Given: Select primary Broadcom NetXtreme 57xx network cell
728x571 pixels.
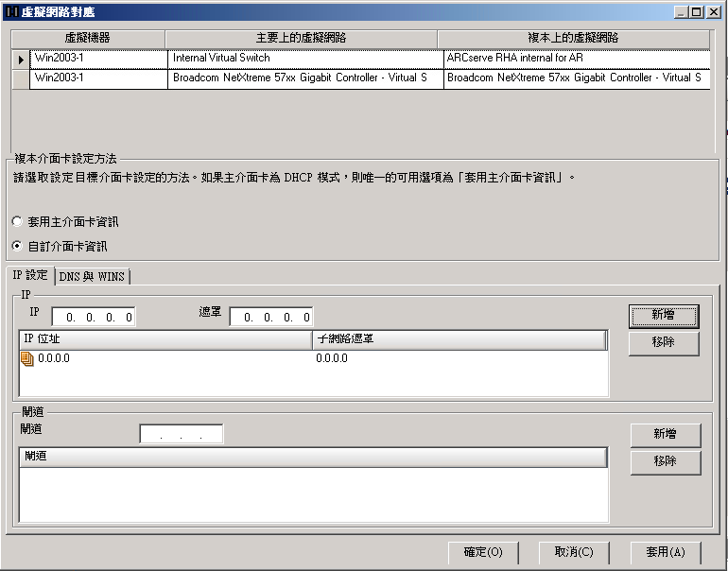Looking at the screenshot, I should click(305, 78).
